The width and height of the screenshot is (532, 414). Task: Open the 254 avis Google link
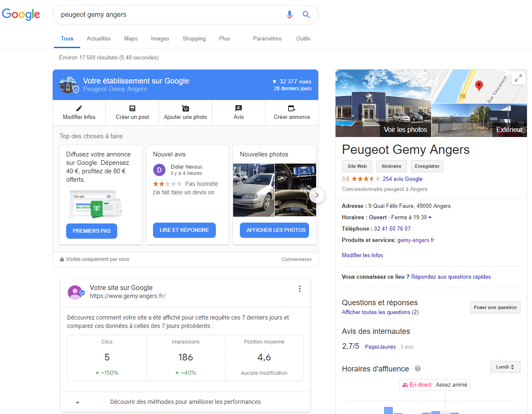coord(403,179)
